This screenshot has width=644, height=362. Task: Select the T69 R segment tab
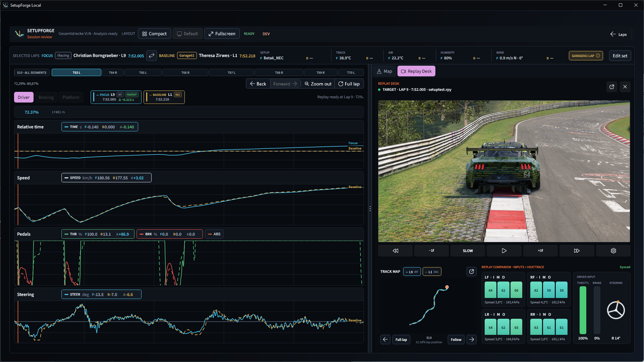pyautogui.click(x=321, y=72)
